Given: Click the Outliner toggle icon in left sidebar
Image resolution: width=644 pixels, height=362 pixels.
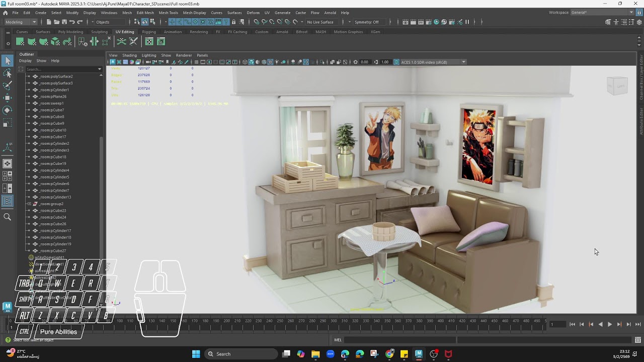Looking at the screenshot, I should (x=8, y=201).
